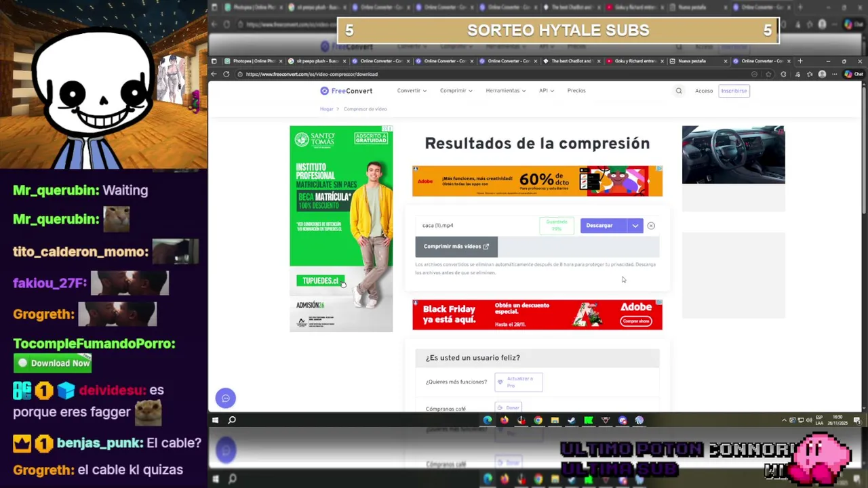Click Comprimir más vídeos
The width and height of the screenshot is (868, 488).
click(x=456, y=247)
